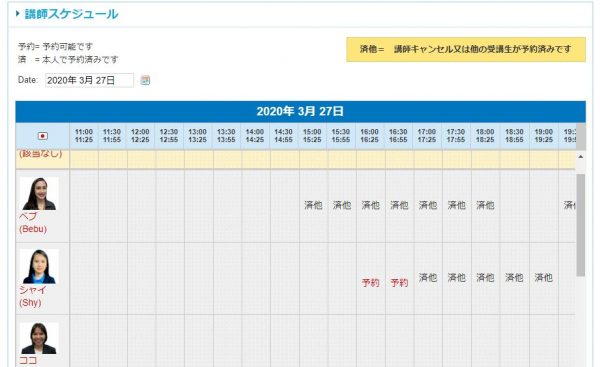This screenshot has height=367, width=600.
Task: Open Shy teacher profile photo
Action: (x=39, y=266)
